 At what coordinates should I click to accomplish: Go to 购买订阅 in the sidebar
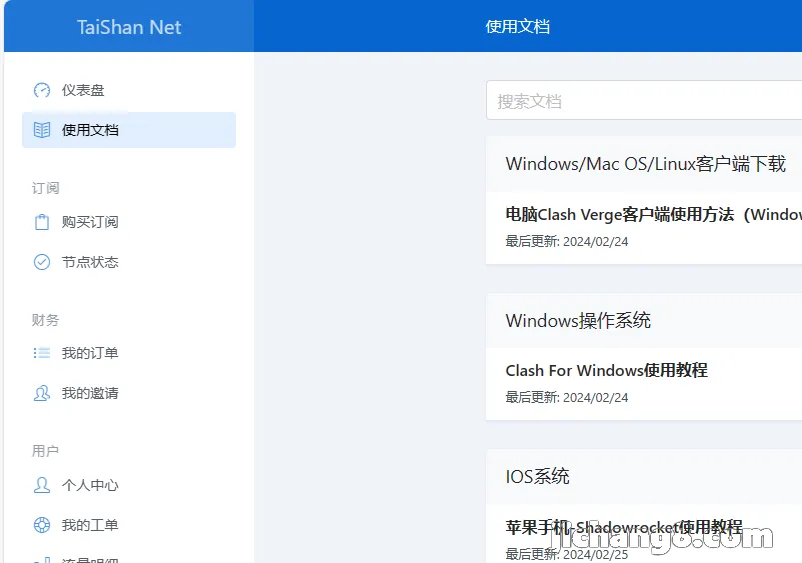[129, 222]
